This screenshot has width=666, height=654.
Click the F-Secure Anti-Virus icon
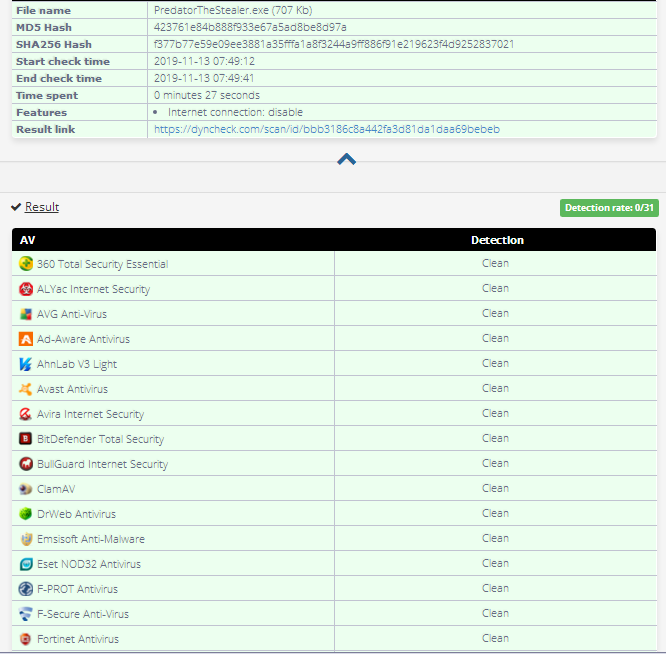tap(26, 614)
